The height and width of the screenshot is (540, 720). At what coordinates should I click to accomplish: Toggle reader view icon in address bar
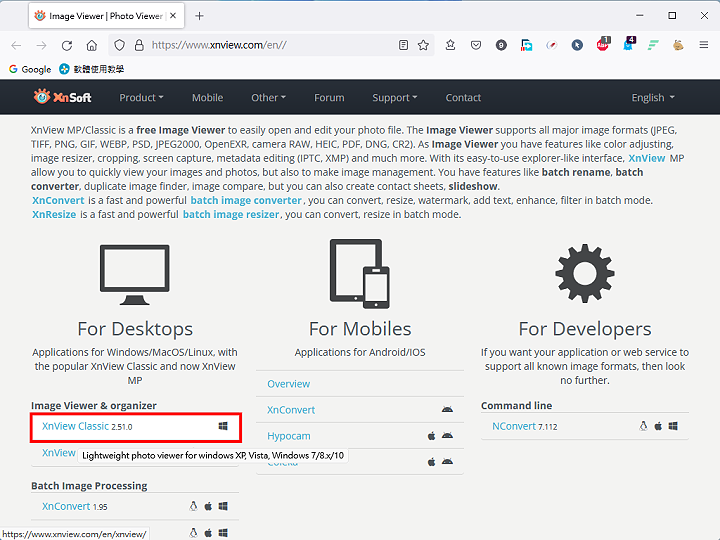point(403,45)
